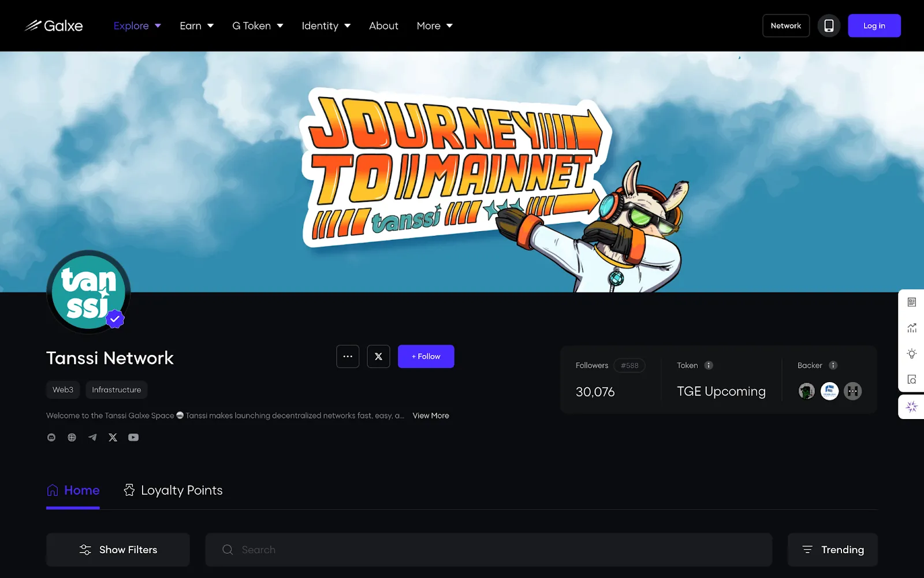The width and height of the screenshot is (924, 578).
Task: Expand description with View More
Action: [x=431, y=416]
